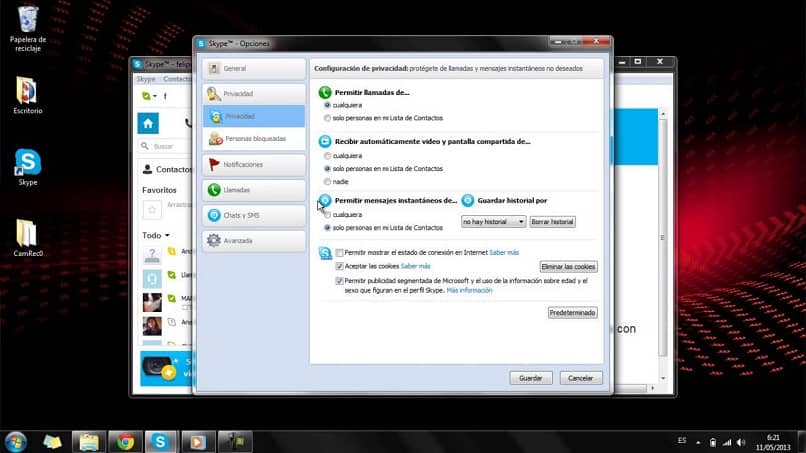Show hidden tray icons arrow
Image resolution: width=806 pixels, height=453 pixels.
[698, 442]
